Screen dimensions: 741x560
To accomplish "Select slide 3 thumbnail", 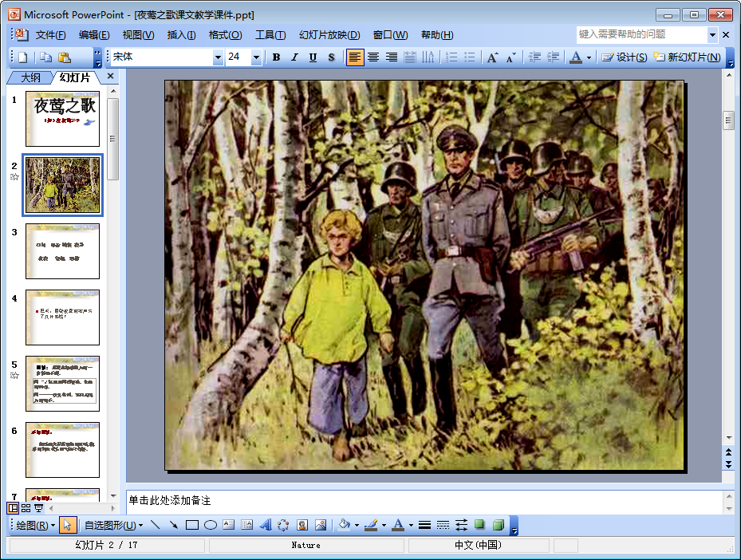I will [x=62, y=251].
